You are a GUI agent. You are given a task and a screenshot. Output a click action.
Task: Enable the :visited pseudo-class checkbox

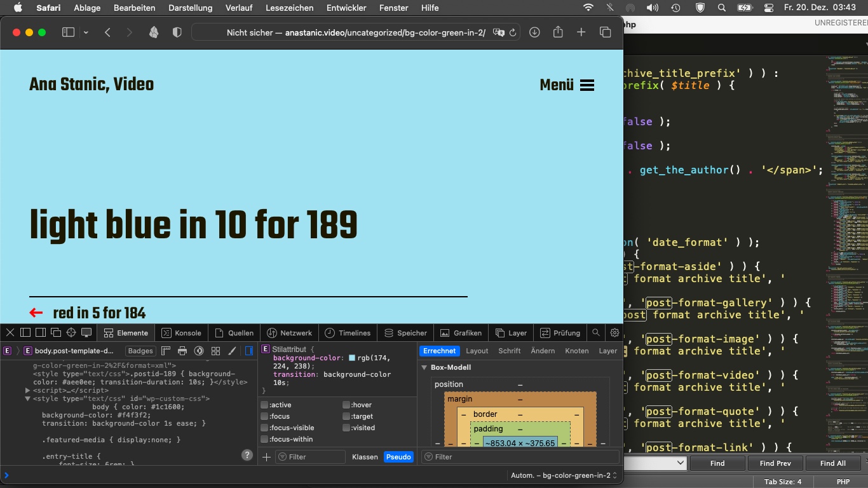(x=346, y=428)
